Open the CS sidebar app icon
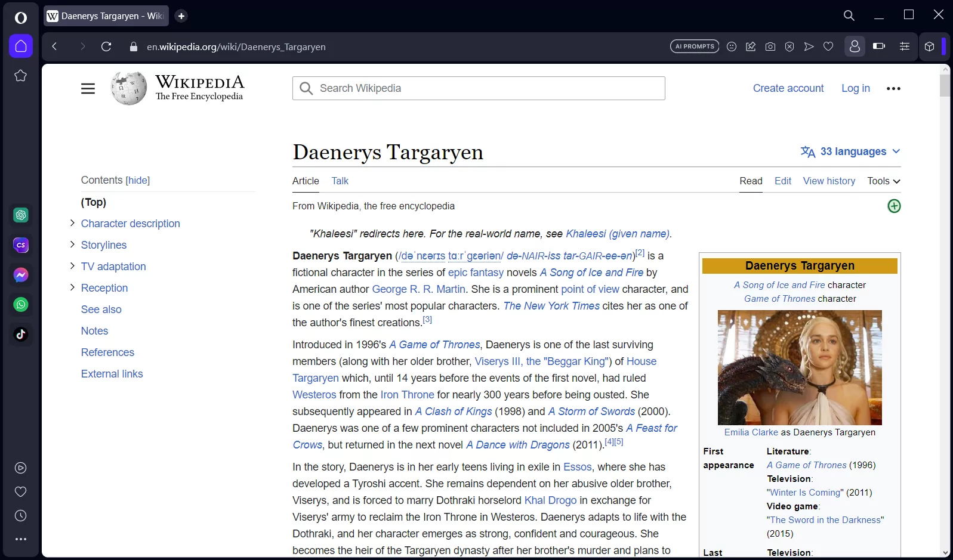Image resolution: width=953 pixels, height=560 pixels. click(x=21, y=245)
